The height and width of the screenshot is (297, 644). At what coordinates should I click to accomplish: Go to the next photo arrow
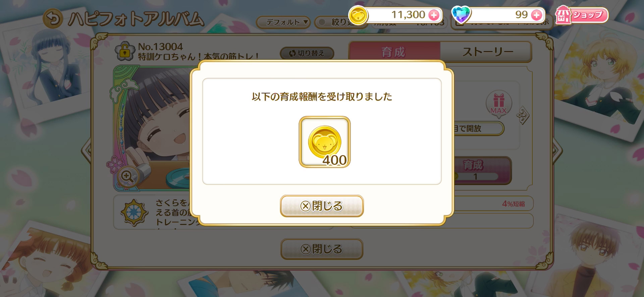point(557,150)
